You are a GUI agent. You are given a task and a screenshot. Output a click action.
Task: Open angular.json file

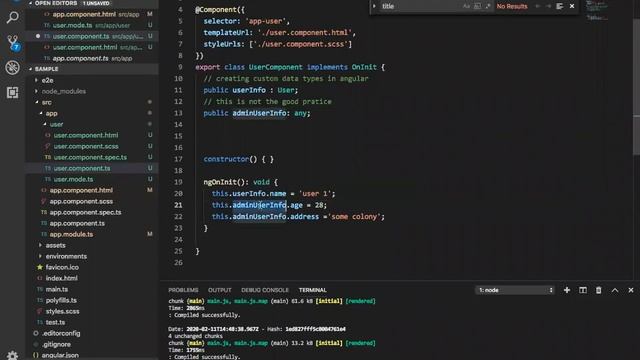point(60,356)
